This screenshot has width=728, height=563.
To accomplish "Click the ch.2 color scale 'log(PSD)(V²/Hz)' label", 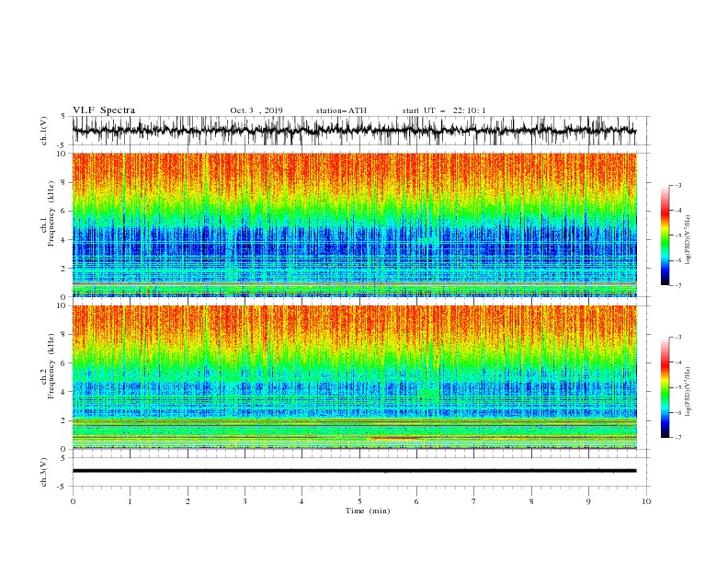I will click(688, 392).
